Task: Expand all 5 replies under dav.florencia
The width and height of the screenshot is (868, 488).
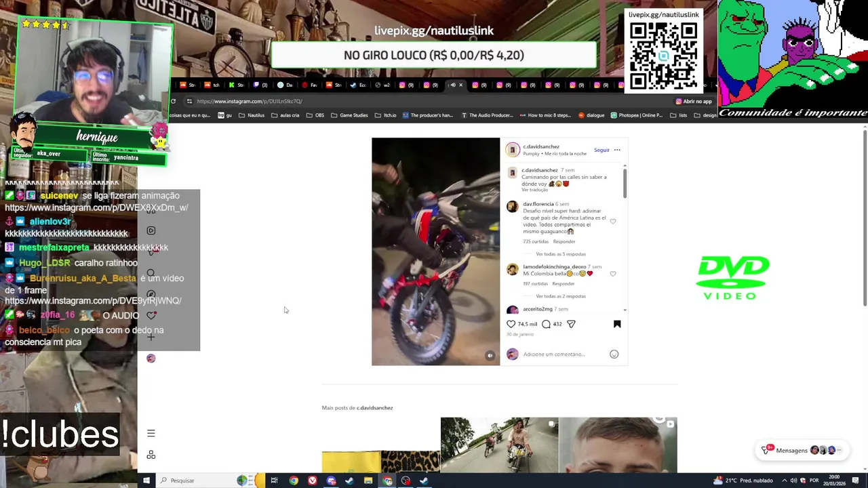Action: (561, 254)
